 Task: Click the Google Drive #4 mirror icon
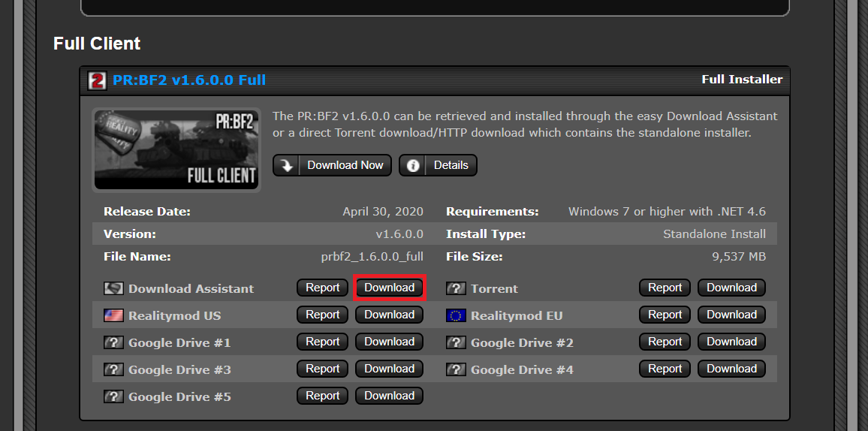coord(456,369)
